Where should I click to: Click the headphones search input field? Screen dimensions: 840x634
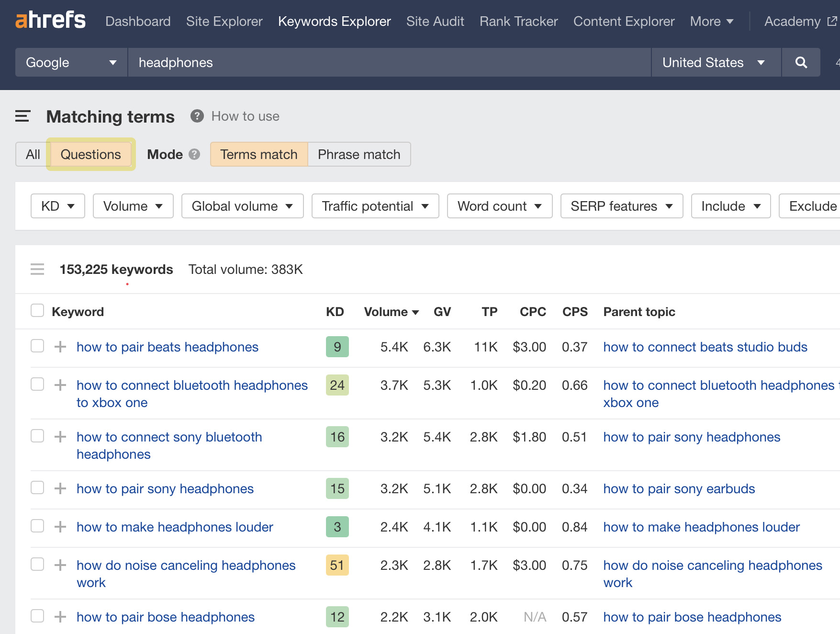pyautogui.click(x=335, y=62)
